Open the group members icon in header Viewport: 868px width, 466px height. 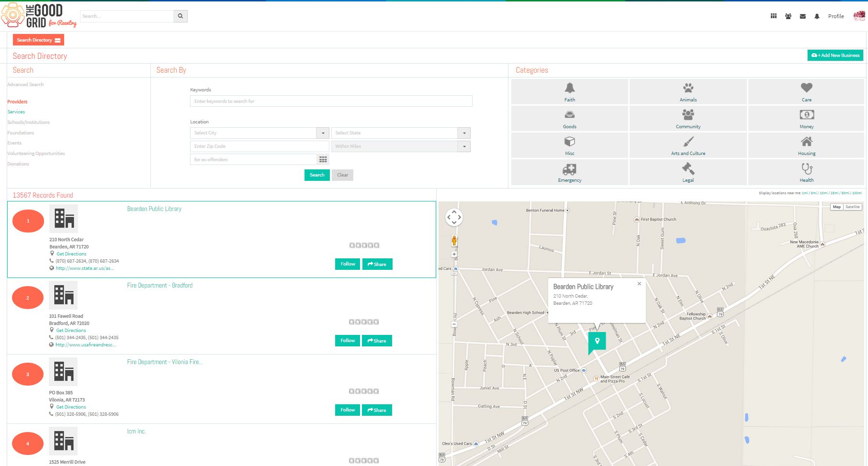[x=788, y=16]
